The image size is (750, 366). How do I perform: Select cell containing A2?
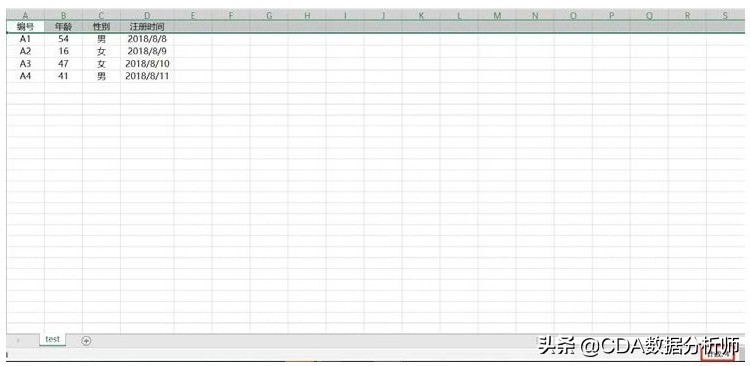coord(25,51)
